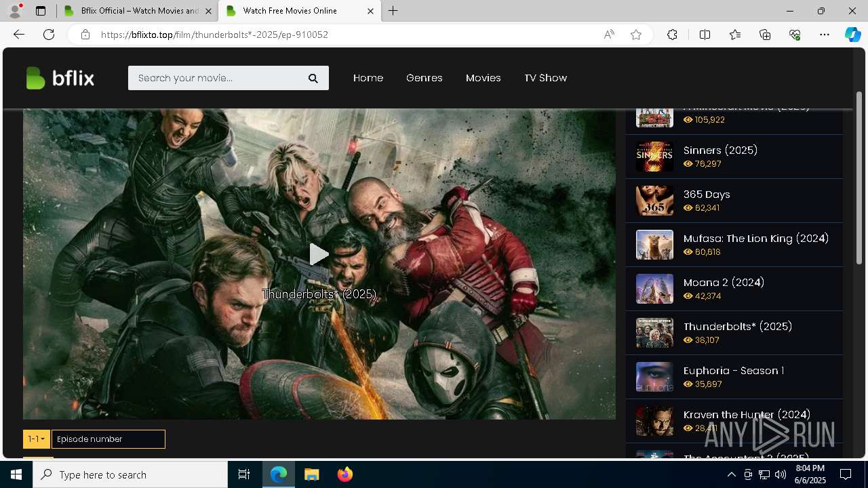Open Copilot sidebar
The height and width of the screenshot is (488, 868).
point(853,35)
